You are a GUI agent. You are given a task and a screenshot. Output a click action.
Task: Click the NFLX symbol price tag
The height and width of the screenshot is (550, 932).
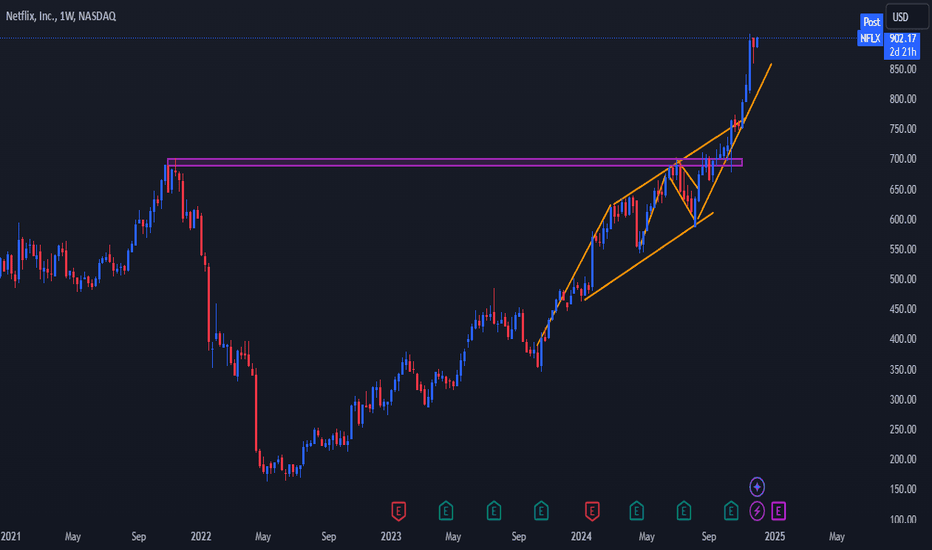click(x=870, y=38)
